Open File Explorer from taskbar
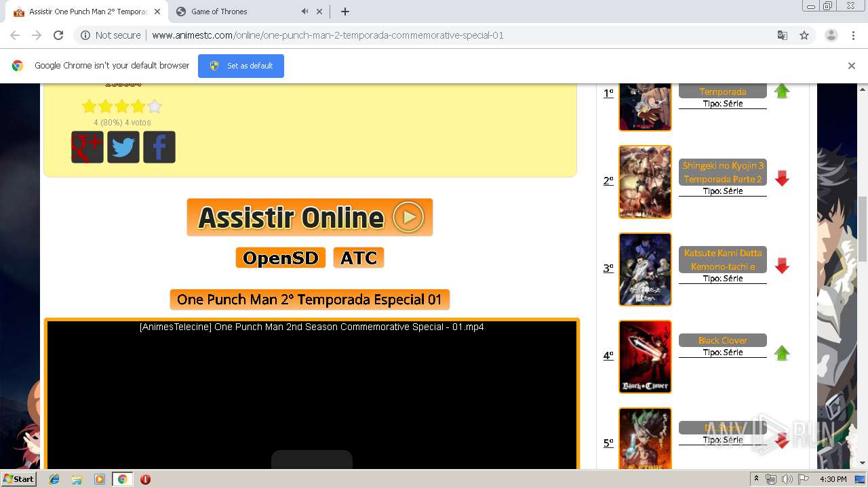868x488 pixels. (x=77, y=479)
